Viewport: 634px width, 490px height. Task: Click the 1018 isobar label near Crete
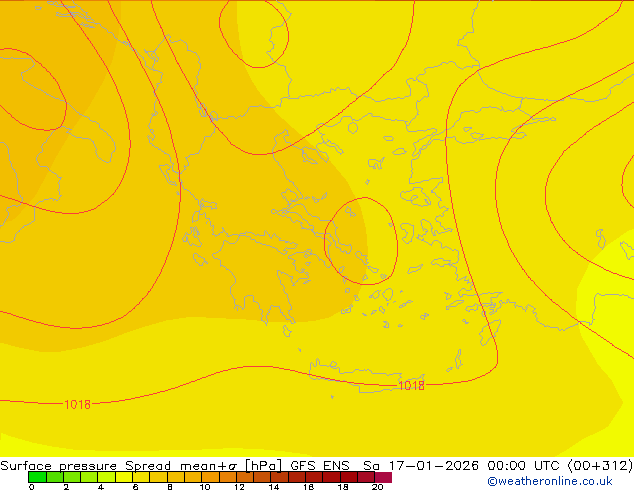[412, 386]
